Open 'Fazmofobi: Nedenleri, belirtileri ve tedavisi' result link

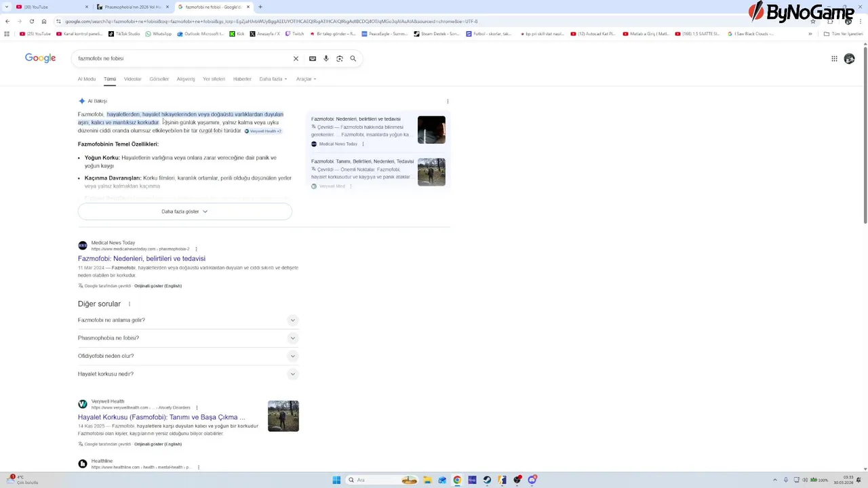coord(142,259)
